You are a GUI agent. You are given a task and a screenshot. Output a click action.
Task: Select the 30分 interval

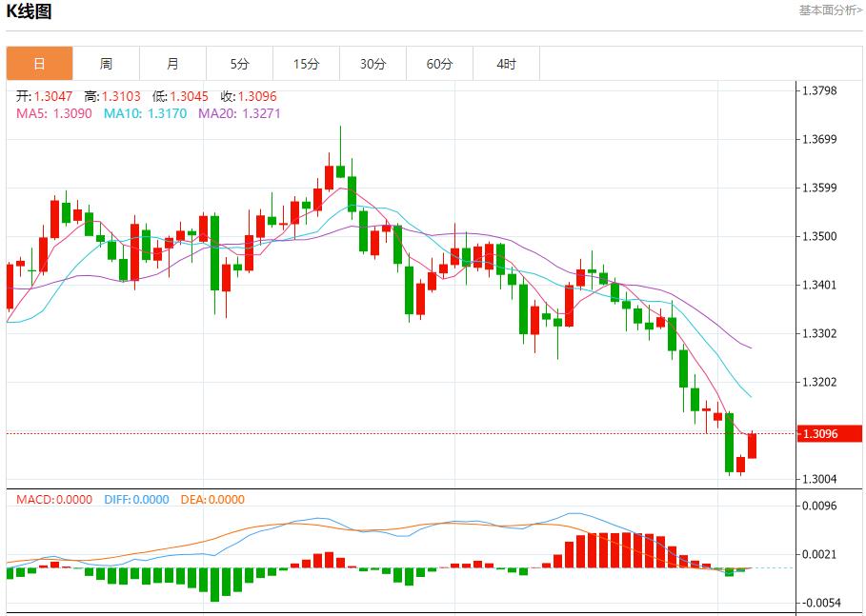(373, 63)
